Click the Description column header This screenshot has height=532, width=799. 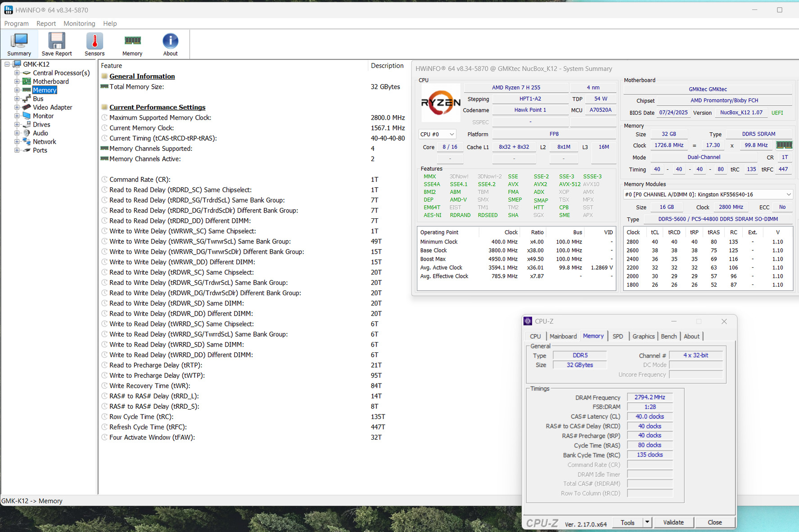(388, 66)
